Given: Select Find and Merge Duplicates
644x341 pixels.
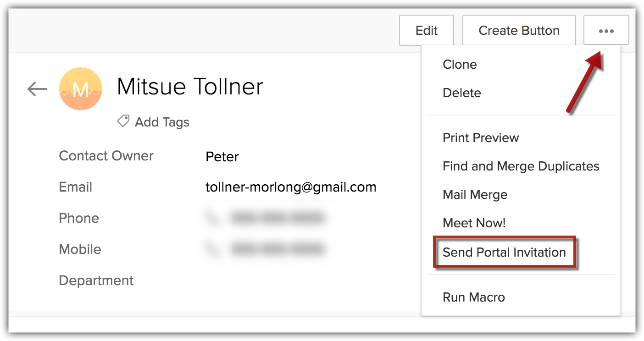Looking at the screenshot, I should pyautogui.click(x=521, y=166).
